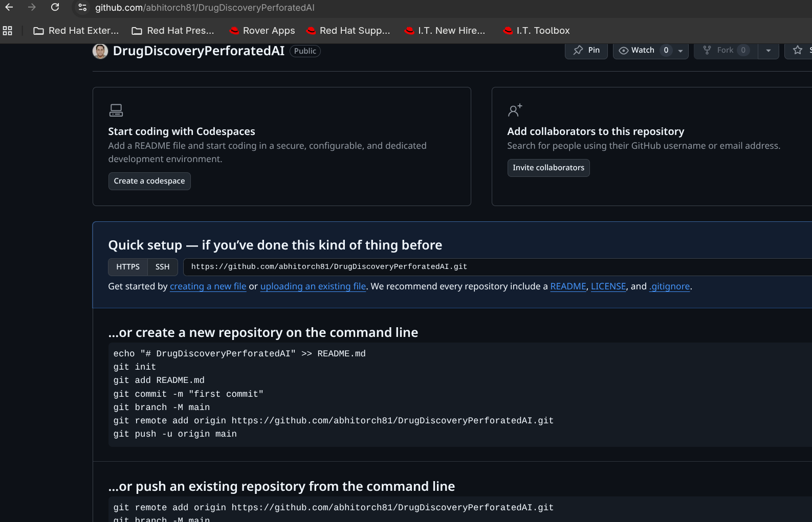Open the 'creating a new file' link
This screenshot has width=812, height=522.
tap(208, 286)
